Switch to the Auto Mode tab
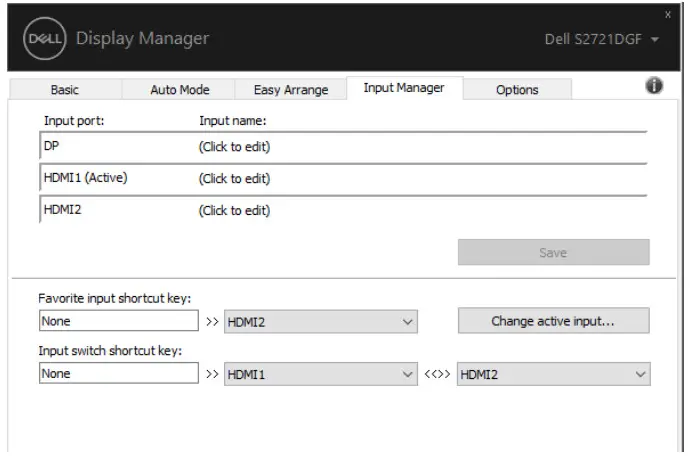Viewport: 690px width, 456px height. (180, 90)
